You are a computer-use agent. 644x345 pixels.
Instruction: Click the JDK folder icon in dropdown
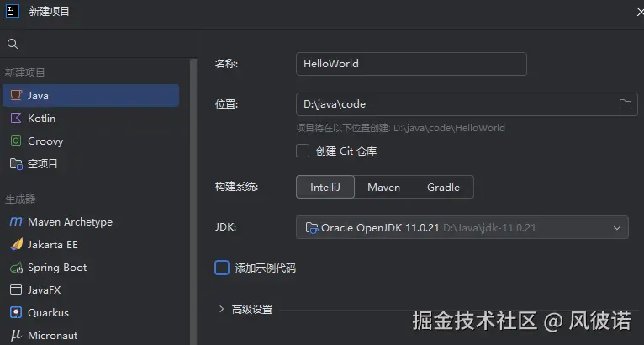[311, 228]
